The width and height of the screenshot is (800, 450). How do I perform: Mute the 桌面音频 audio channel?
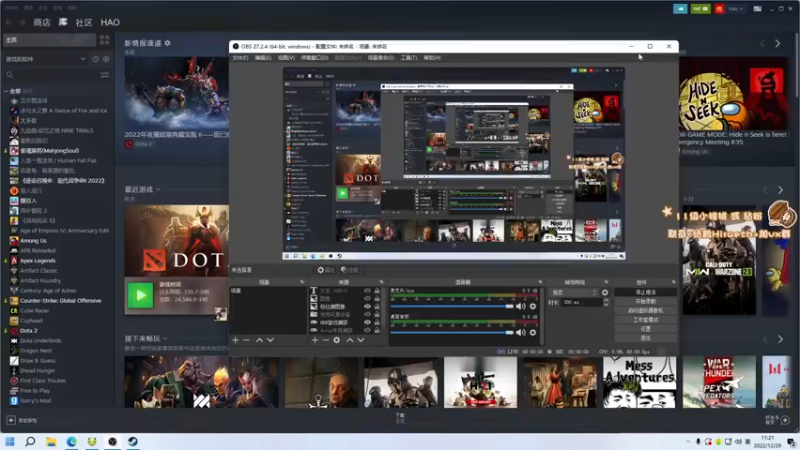520,333
